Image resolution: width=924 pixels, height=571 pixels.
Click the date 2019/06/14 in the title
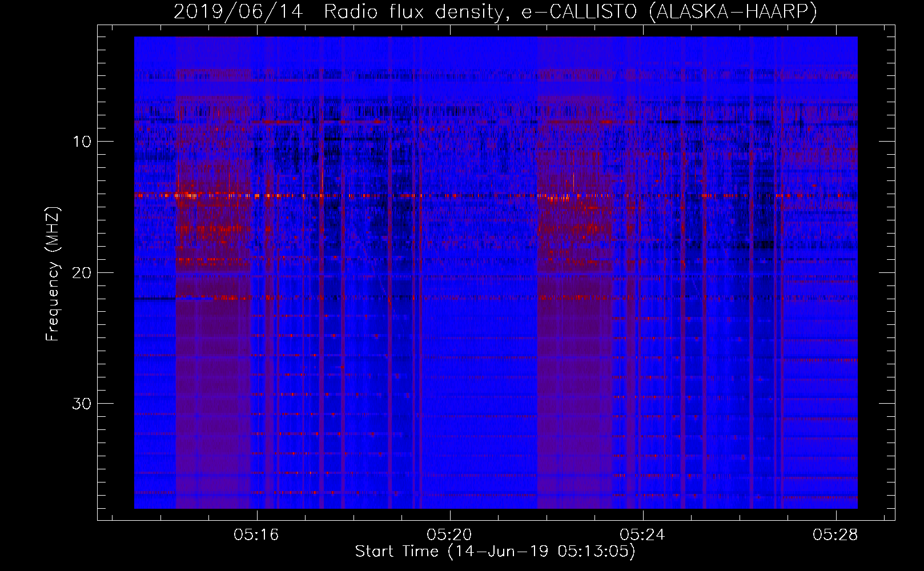click(x=238, y=11)
